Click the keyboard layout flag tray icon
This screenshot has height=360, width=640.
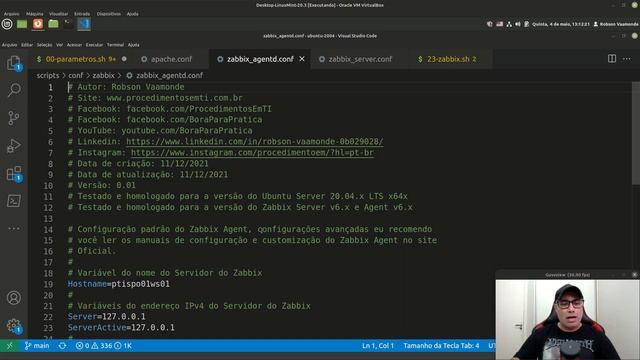[500, 24]
